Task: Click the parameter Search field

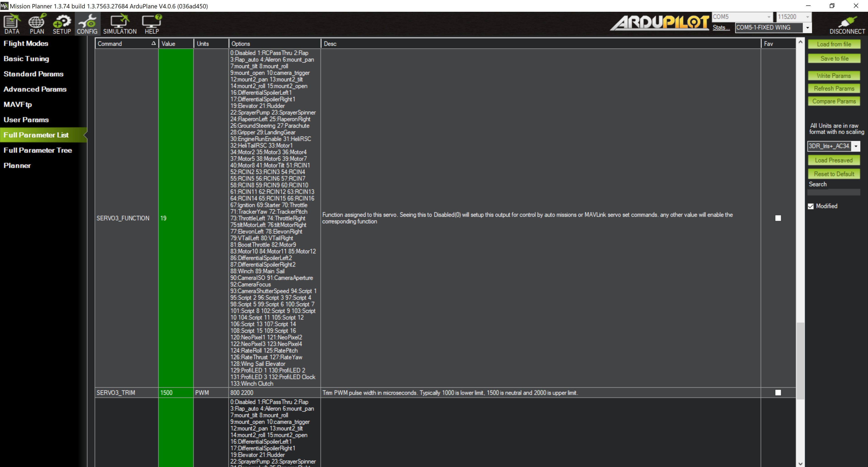Action: [x=834, y=192]
